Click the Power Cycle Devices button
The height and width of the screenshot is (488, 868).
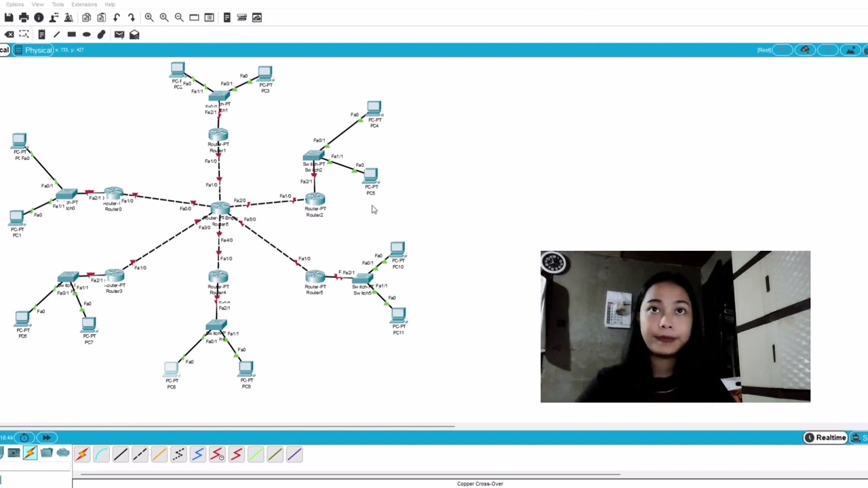[x=24, y=438]
